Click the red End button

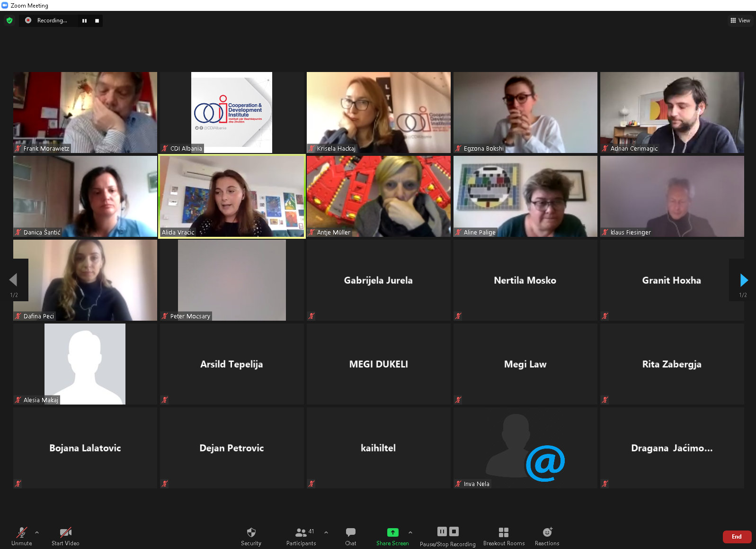[737, 537]
